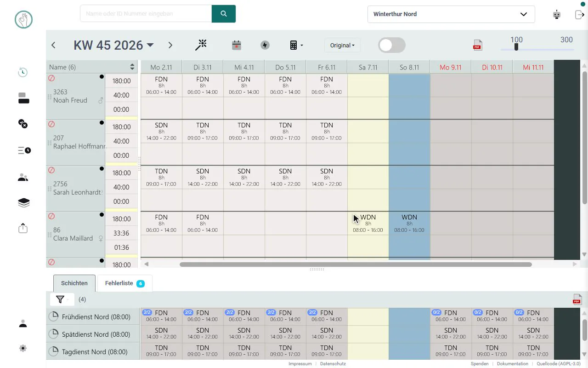Open the Original view dropdown
Viewport: 588px width, 368px height.
pos(342,45)
